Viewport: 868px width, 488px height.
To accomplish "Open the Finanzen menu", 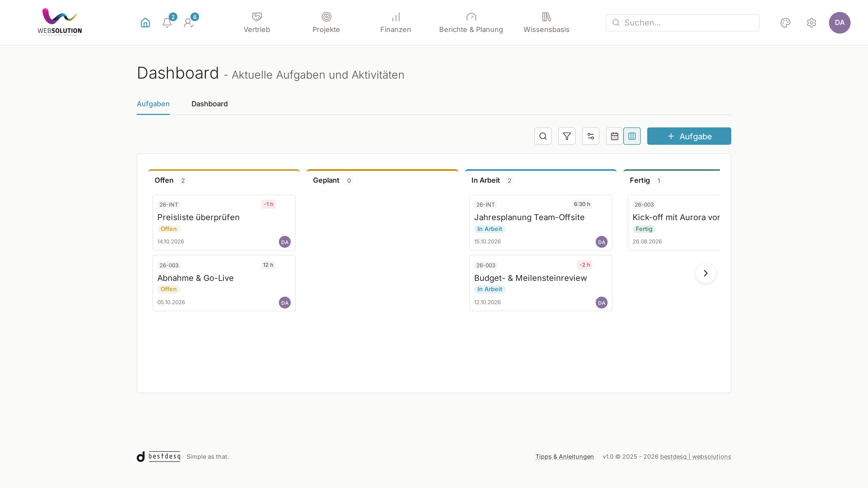I will tap(395, 23).
